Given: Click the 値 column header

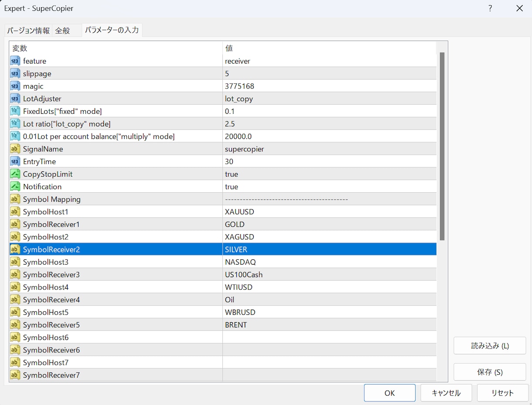Looking at the screenshot, I should (330, 48).
